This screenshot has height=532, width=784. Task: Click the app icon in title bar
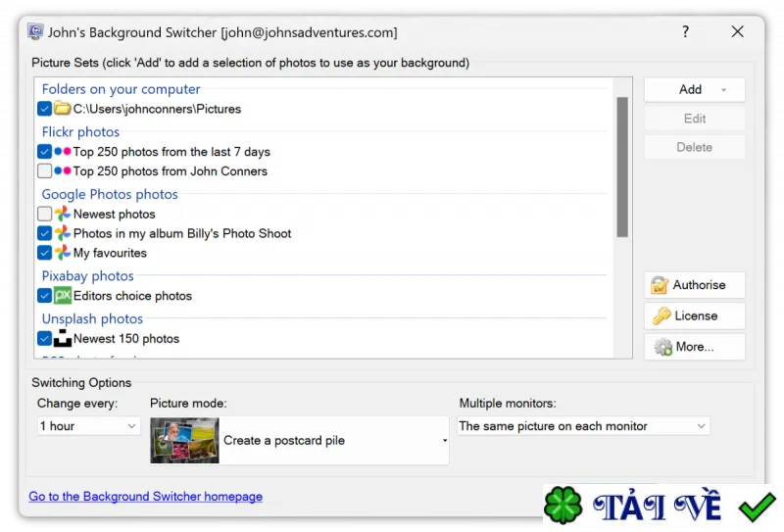click(35, 32)
